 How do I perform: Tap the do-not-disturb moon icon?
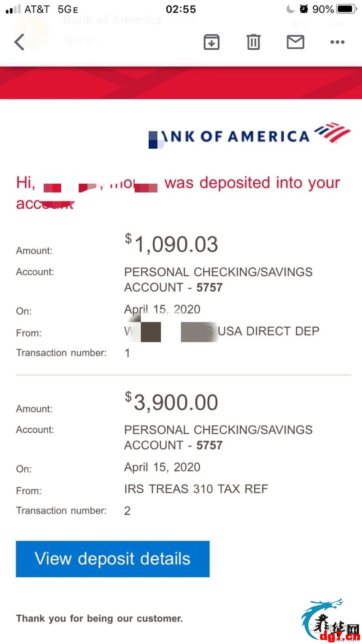point(290,9)
